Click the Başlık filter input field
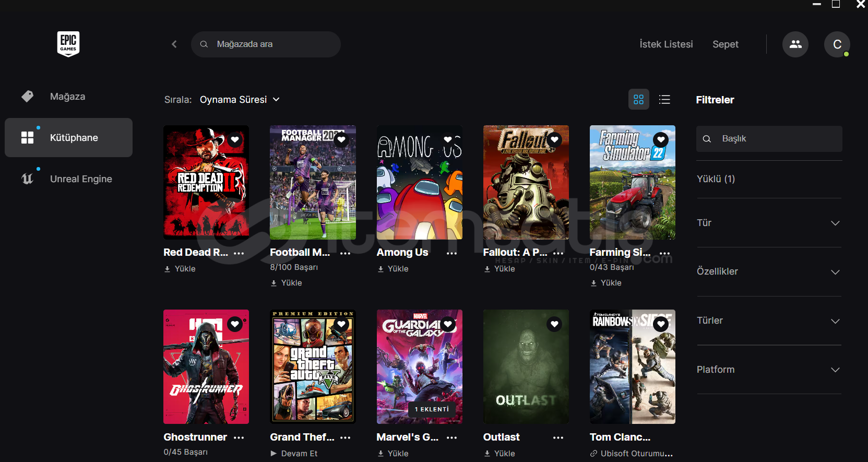 [769, 139]
